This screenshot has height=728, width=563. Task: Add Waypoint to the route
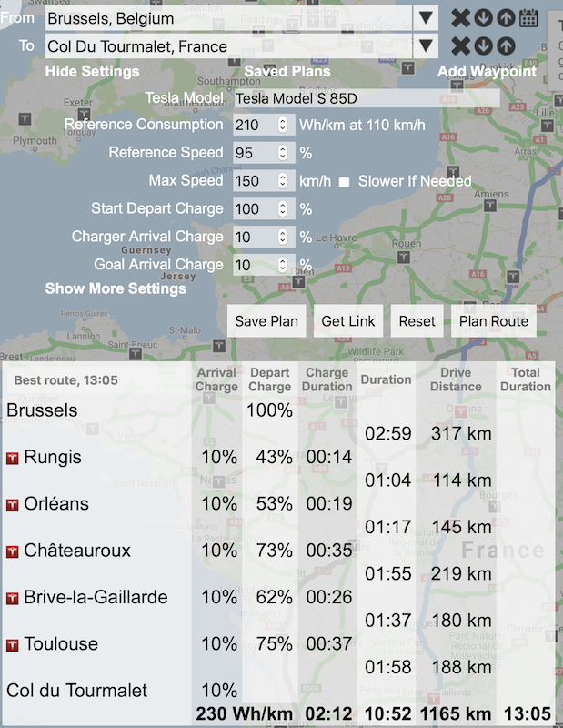click(487, 72)
